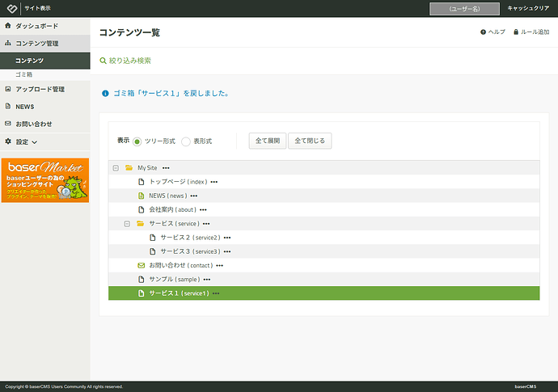Click the baserCMS logo icon
Image resolution: width=558 pixels, height=392 pixels.
coord(12,8)
